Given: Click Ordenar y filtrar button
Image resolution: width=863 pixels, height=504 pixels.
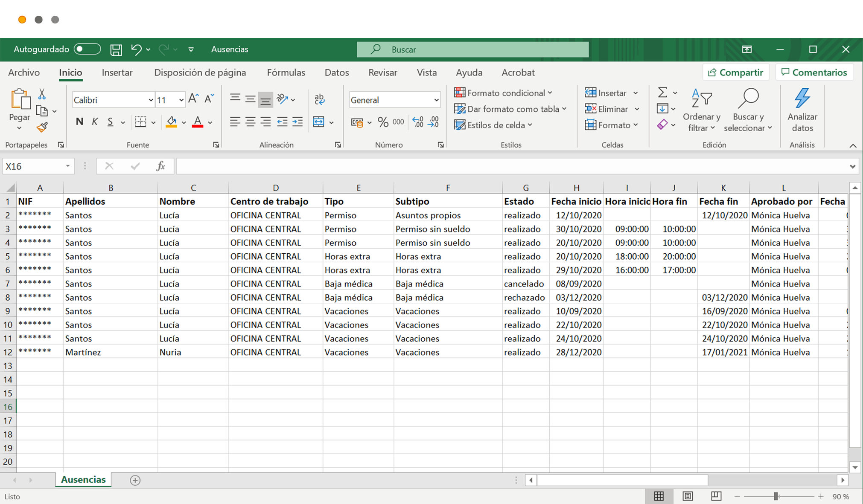Looking at the screenshot, I should coord(701,110).
